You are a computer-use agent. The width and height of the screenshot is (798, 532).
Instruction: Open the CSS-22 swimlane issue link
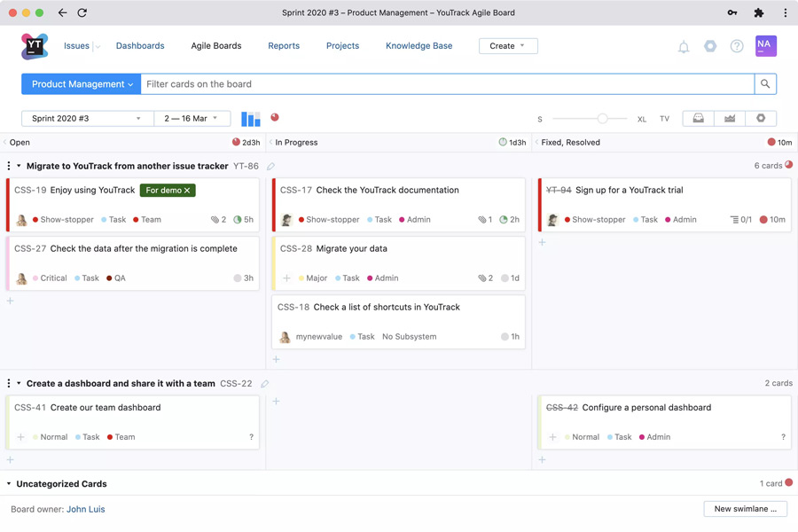236,383
